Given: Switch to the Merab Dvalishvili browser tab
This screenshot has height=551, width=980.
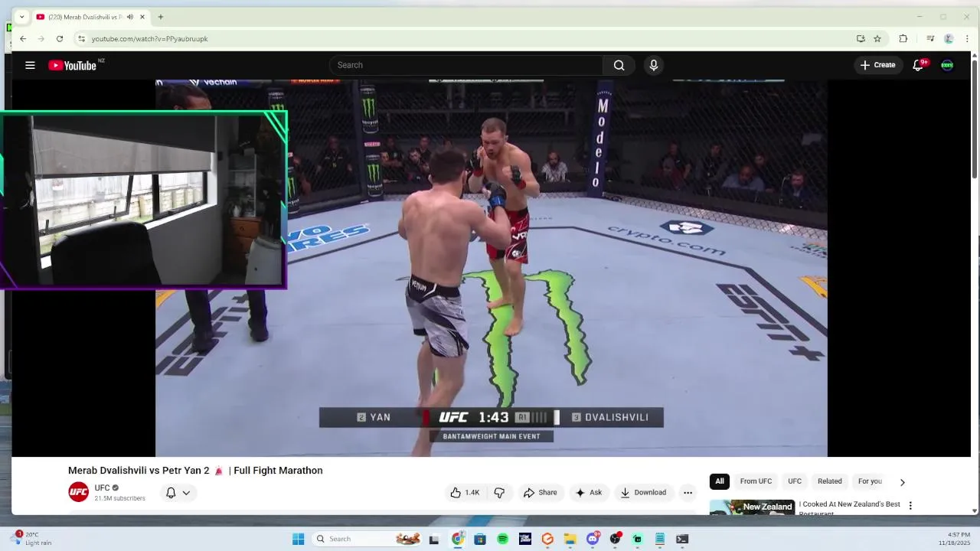Looking at the screenshot, I should (x=90, y=17).
